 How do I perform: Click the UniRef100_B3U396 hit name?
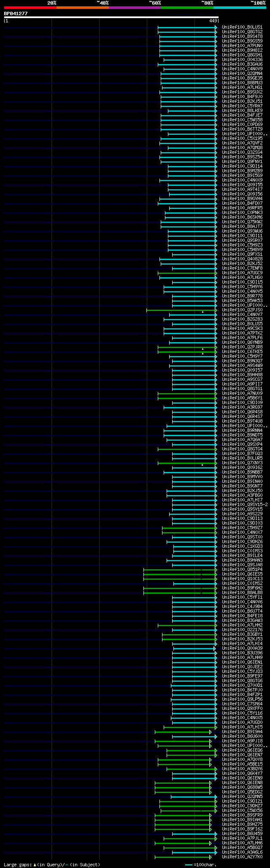(242, 653)
